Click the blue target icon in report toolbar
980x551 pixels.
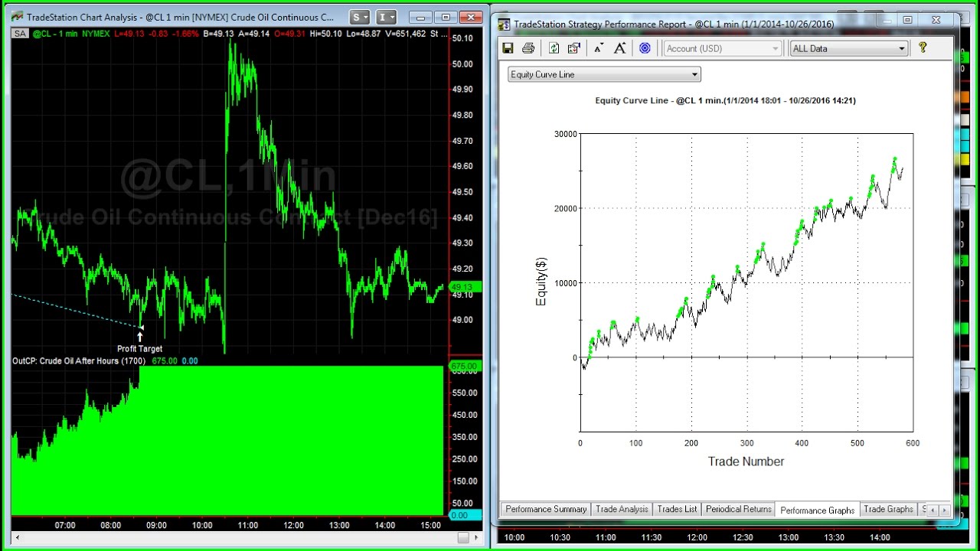point(645,48)
